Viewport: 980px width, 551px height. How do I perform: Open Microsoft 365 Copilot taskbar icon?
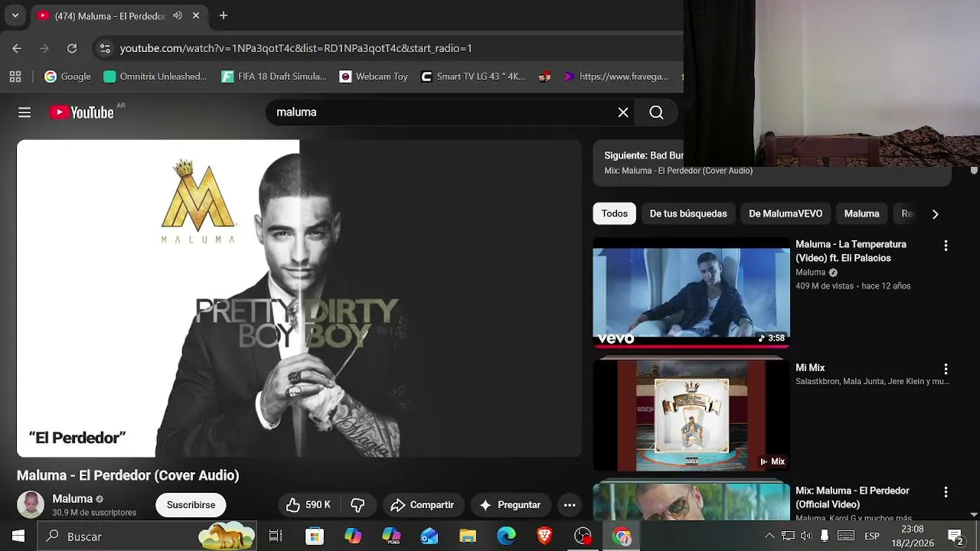tap(391, 536)
